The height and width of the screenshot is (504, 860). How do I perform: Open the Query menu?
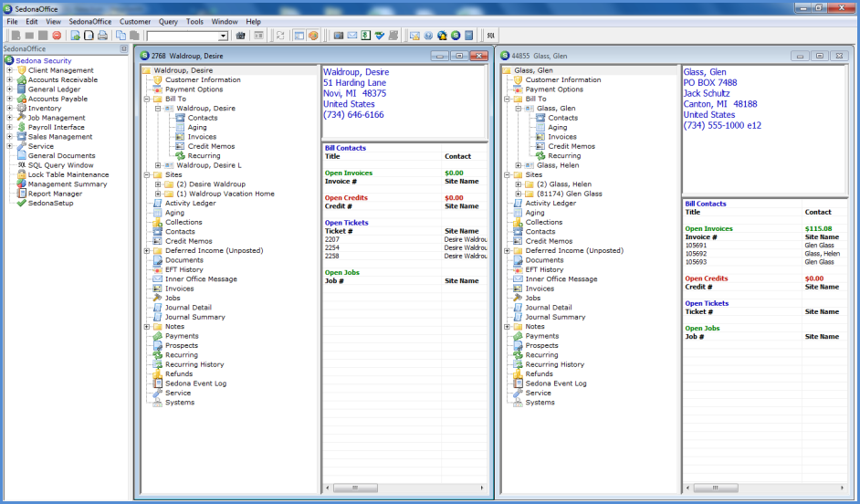click(168, 21)
